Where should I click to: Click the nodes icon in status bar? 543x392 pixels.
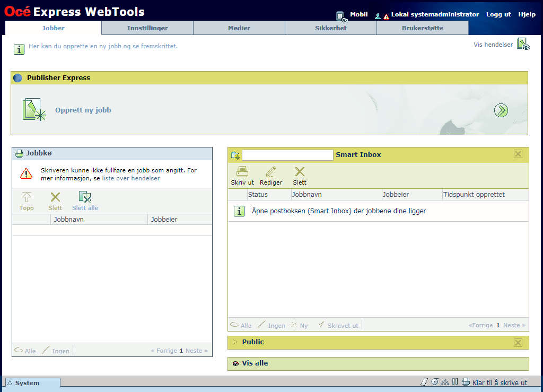pyautogui.click(x=445, y=382)
